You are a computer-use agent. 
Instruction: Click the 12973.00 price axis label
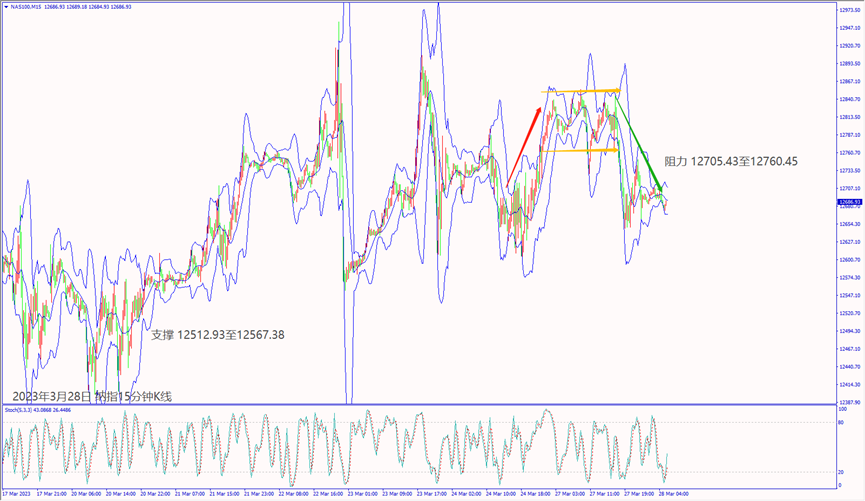pos(848,10)
